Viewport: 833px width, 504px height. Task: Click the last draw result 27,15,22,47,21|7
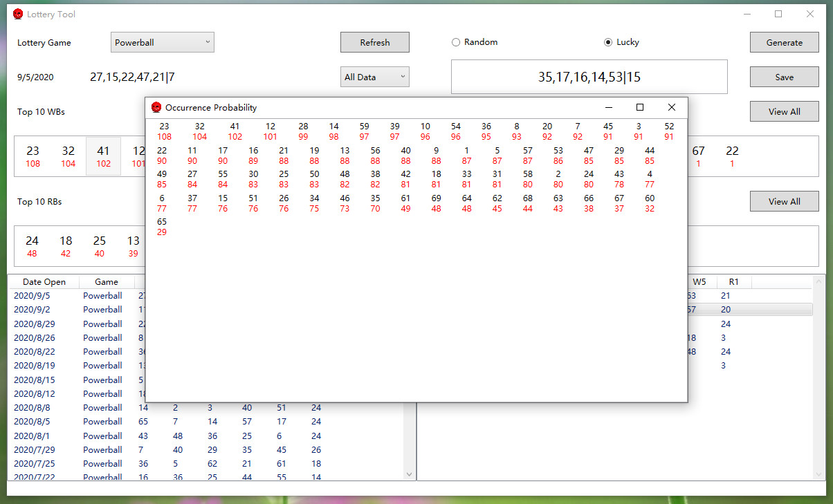(132, 77)
